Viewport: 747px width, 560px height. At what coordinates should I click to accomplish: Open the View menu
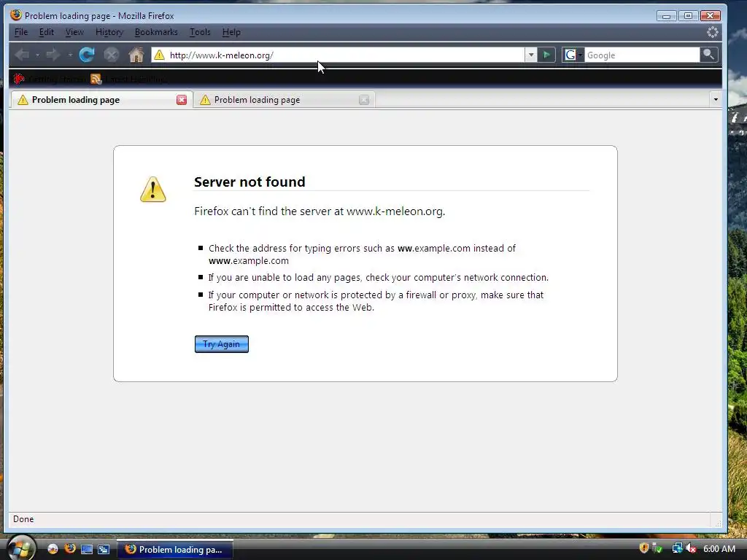[x=74, y=32]
